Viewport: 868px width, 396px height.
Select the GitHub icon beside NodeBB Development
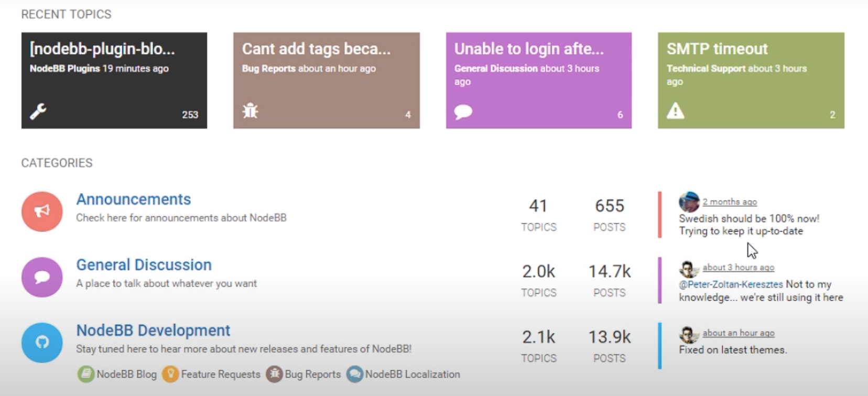[41, 343]
